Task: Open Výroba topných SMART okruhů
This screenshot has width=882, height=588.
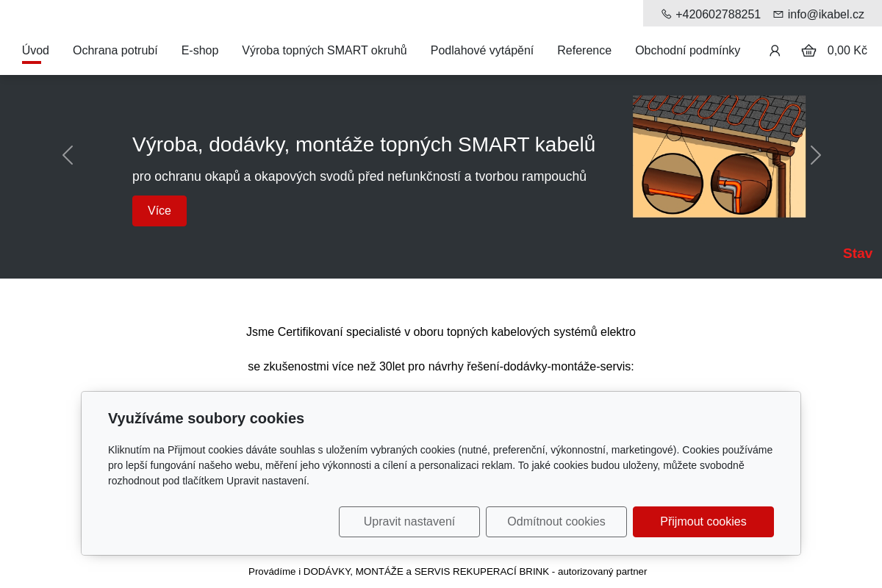Action: pyautogui.click(x=324, y=50)
